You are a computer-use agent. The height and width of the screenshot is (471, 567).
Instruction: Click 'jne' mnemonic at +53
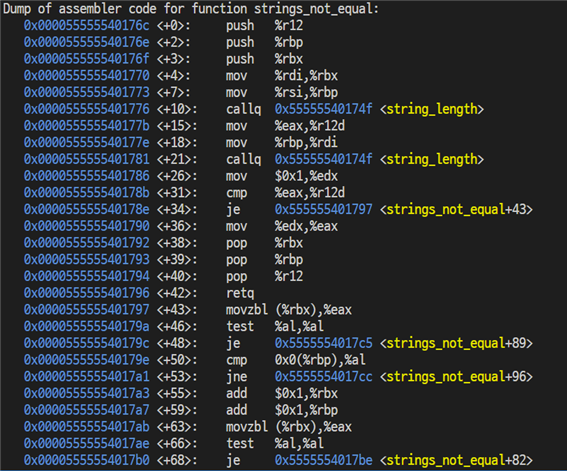pyautogui.click(x=236, y=376)
